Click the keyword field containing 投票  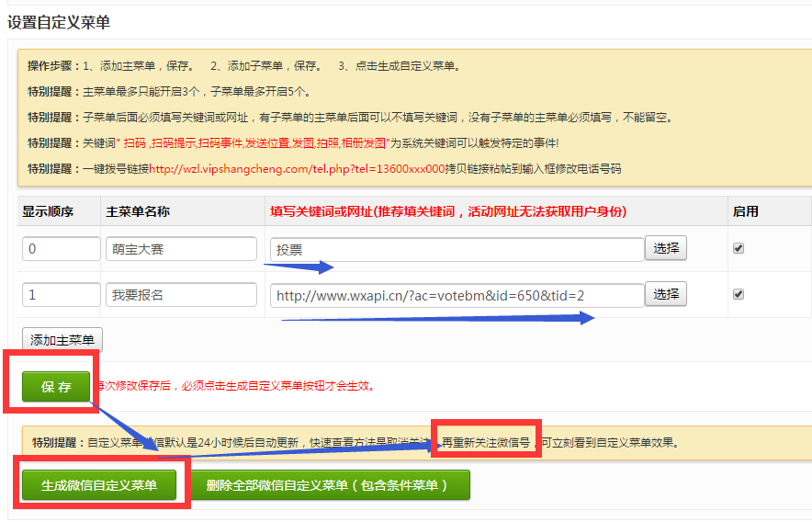click(x=457, y=249)
